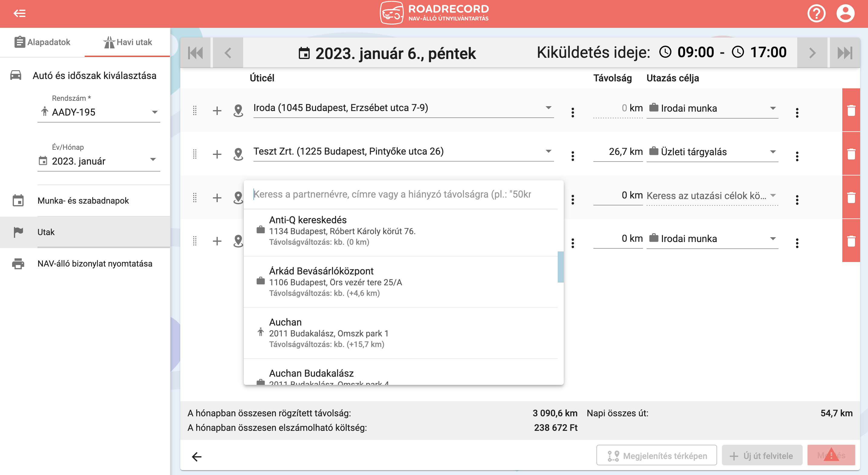Click Megjelenítés térképen button

tap(656, 455)
